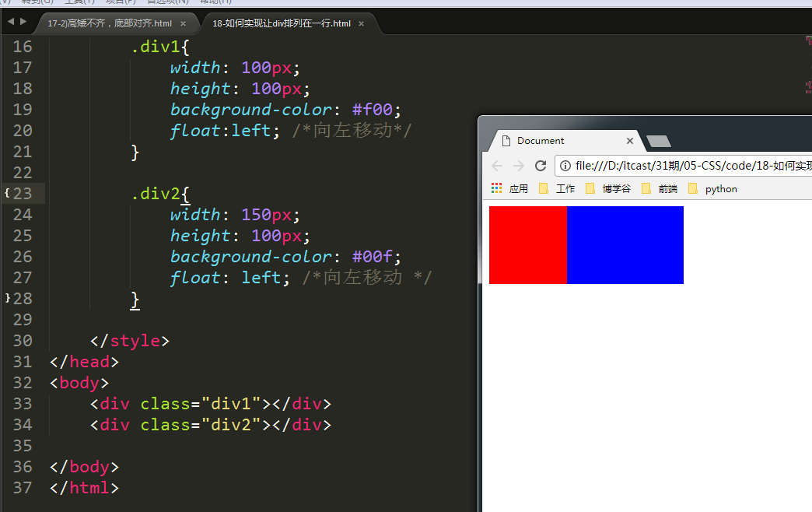This screenshot has height=512, width=812.
Task: Click the opening <body> tag
Action: 79,383
